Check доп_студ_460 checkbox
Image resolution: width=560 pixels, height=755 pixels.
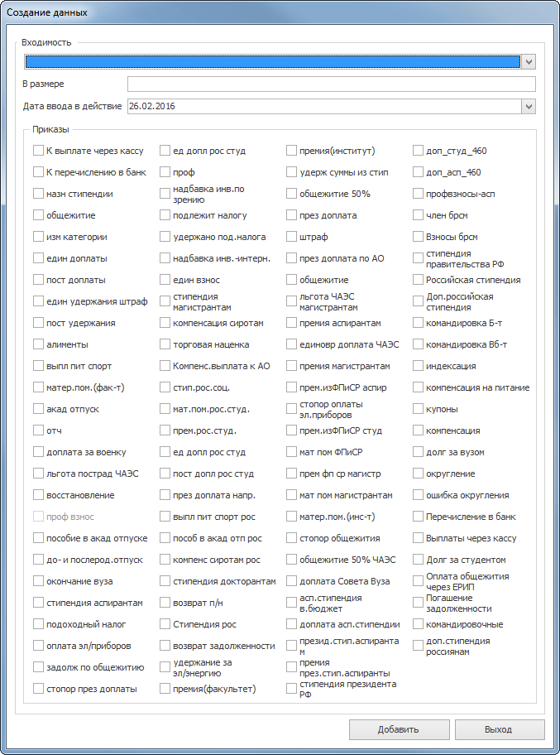point(418,151)
